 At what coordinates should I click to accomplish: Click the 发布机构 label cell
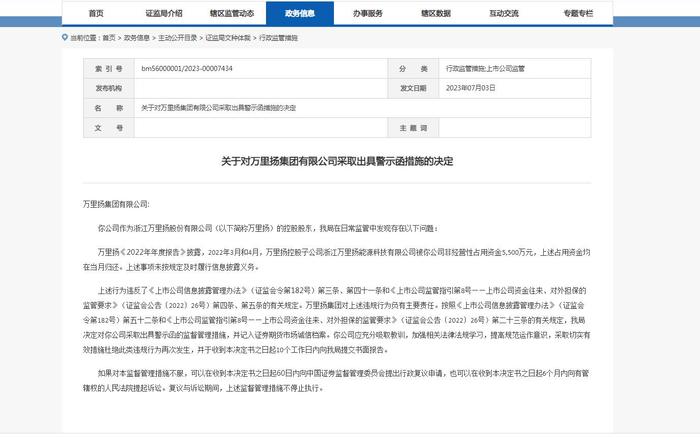coord(108,88)
